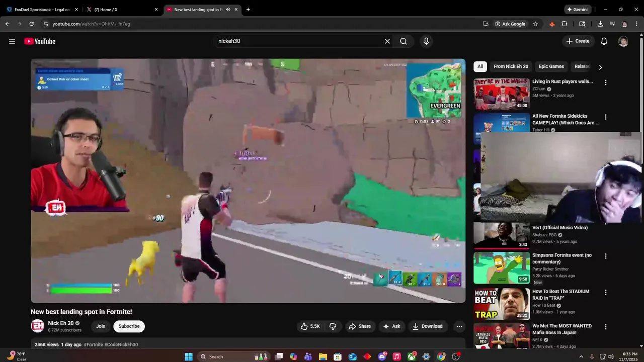Open options for Living in Rust video
The width and height of the screenshot is (644, 362).
pyautogui.click(x=606, y=82)
